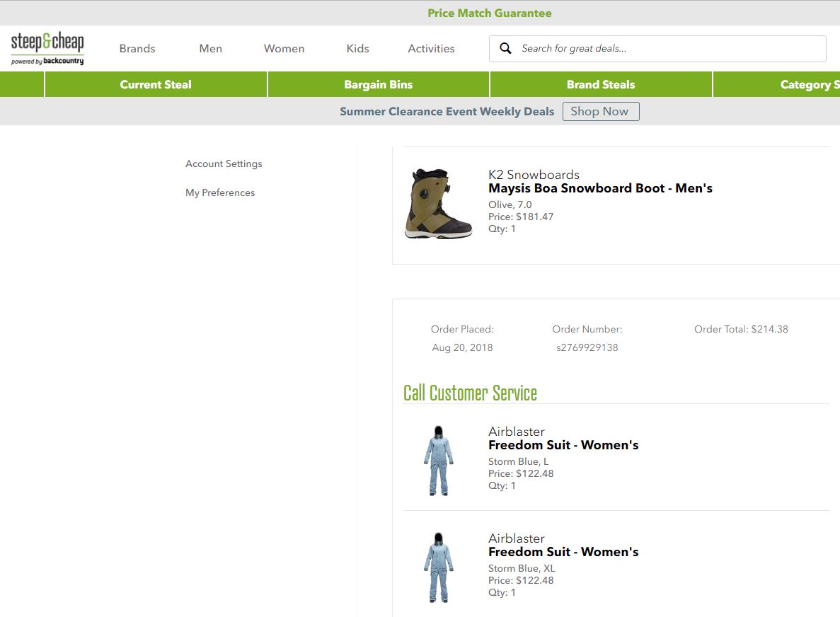Click the order date Aug 20, 2018
The height and width of the screenshot is (617, 840).
click(462, 347)
